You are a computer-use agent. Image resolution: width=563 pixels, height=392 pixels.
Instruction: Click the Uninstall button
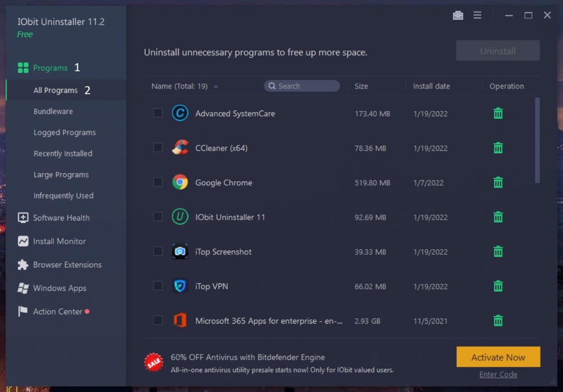(498, 51)
